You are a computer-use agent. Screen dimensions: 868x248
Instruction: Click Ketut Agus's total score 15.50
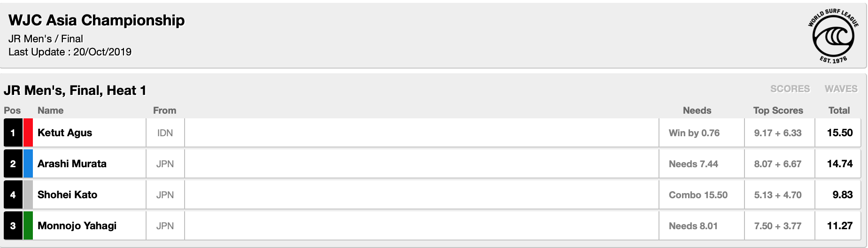coord(839,133)
